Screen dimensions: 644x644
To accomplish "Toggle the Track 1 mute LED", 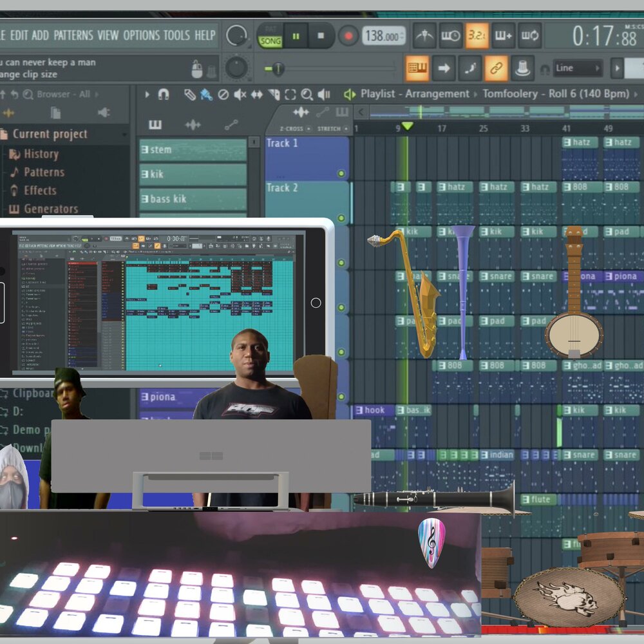I will 341,173.
